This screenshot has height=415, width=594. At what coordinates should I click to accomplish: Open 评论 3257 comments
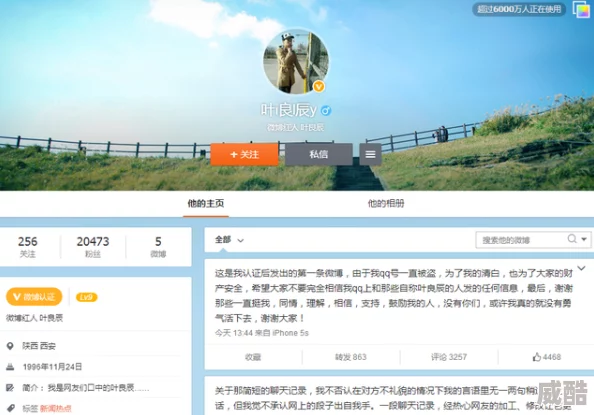[x=449, y=357]
